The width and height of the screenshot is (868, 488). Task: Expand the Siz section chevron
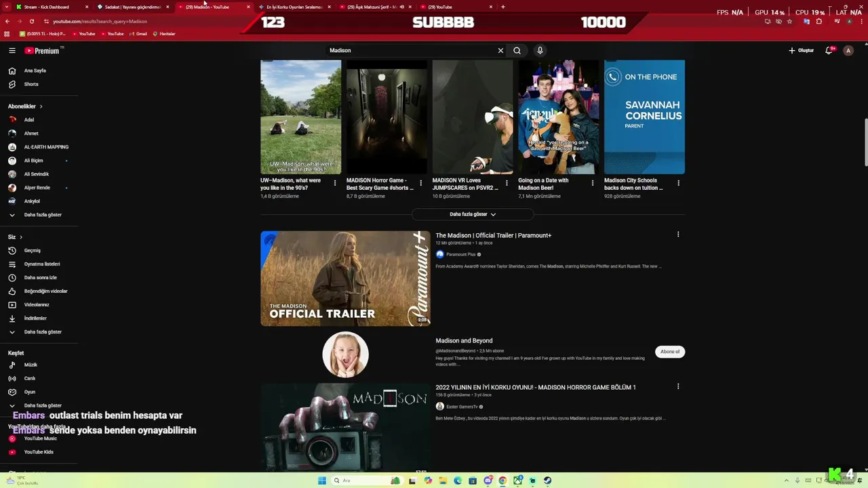click(x=21, y=237)
